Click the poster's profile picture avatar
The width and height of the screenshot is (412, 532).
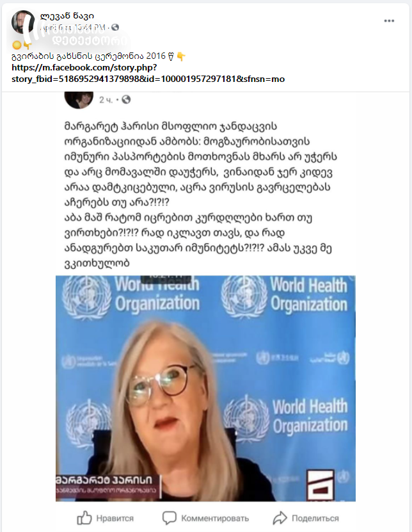[x=23, y=22]
